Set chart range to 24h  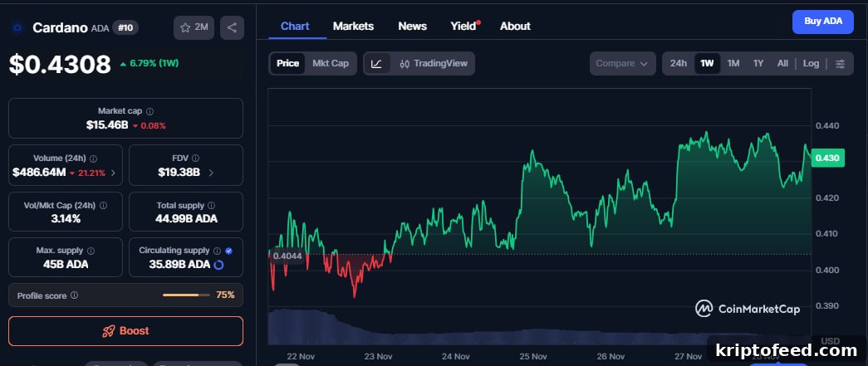678,64
